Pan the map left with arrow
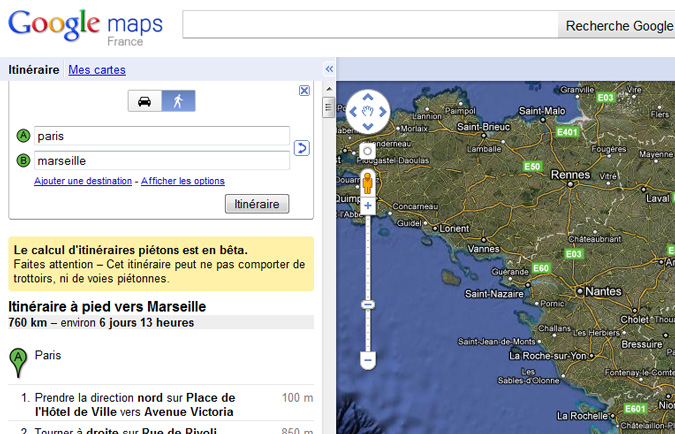This screenshot has height=434, width=675. point(352,112)
